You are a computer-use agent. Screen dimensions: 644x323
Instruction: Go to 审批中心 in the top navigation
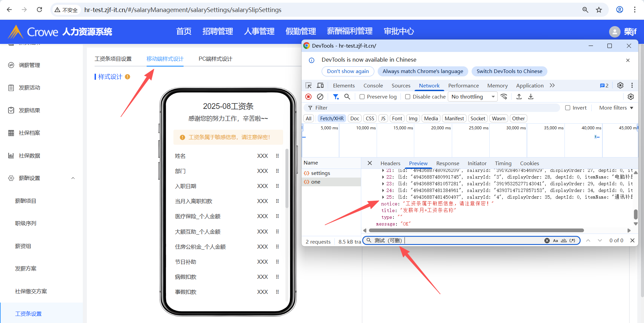(399, 31)
